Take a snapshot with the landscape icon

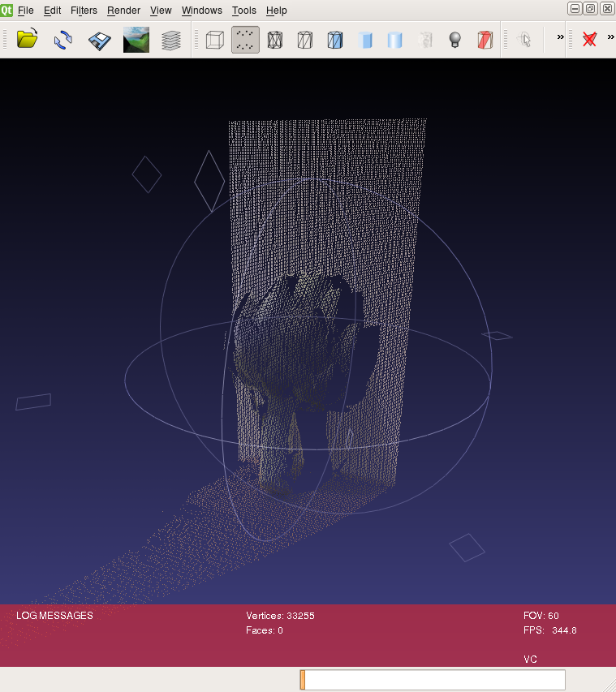click(x=136, y=39)
